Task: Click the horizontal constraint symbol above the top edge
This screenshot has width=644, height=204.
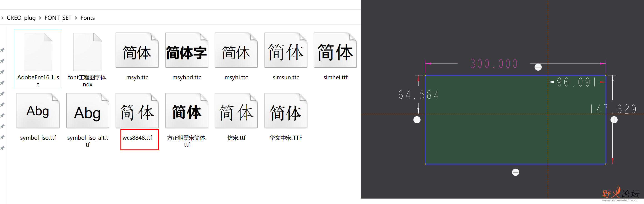Action: tap(538, 67)
